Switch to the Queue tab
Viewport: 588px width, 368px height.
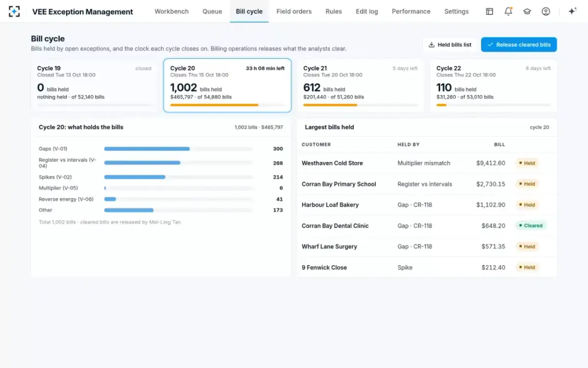click(x=212, y=11)
